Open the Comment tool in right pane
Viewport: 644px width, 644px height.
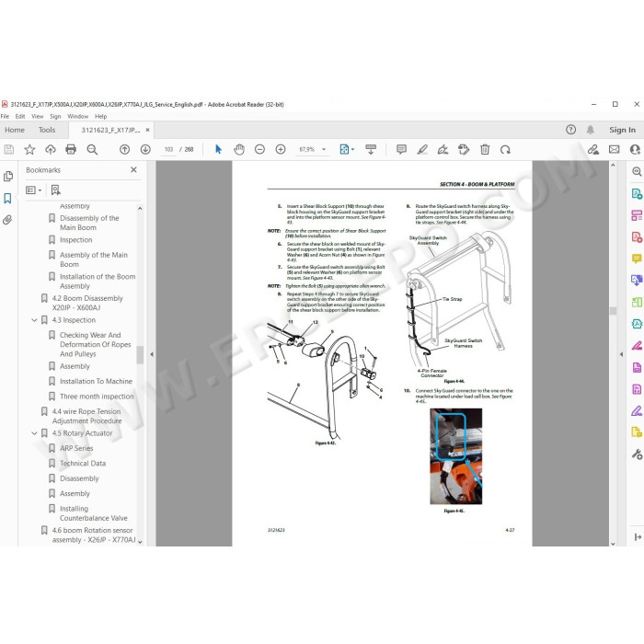point(637,259)
